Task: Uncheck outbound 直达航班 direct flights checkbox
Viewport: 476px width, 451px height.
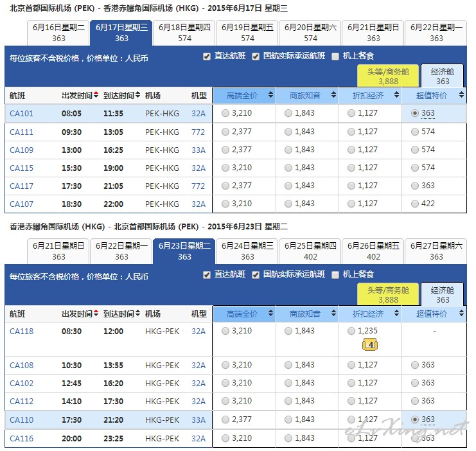Action: pyautogui.click(x=207, y=57)
